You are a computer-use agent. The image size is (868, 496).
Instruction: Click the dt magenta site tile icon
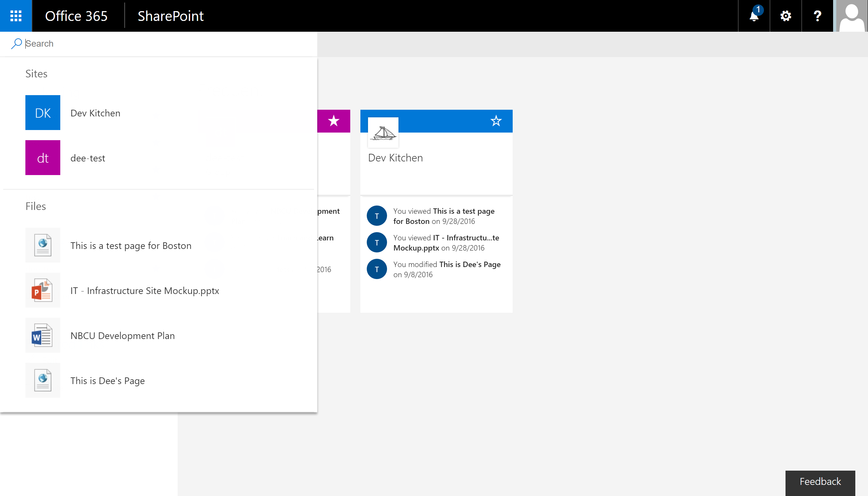43,158
